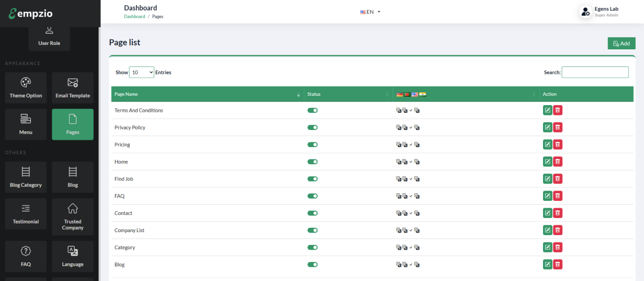
Task: Edit the Terms And Conditions page
Action: point(547,110)
